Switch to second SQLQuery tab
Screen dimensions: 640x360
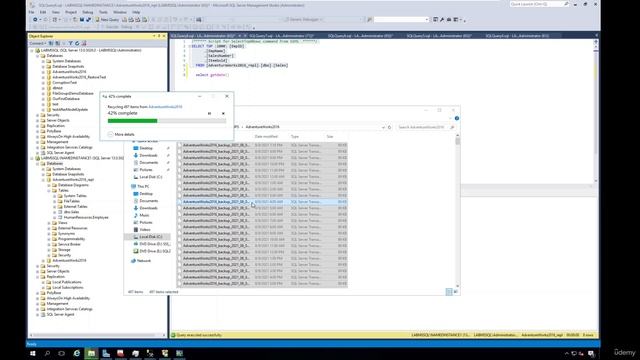[281, 36]
